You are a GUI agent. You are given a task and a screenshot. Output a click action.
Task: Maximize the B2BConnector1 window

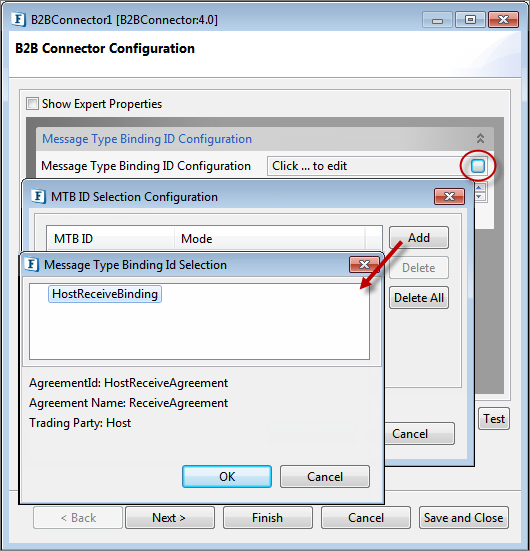coord(470,20)
